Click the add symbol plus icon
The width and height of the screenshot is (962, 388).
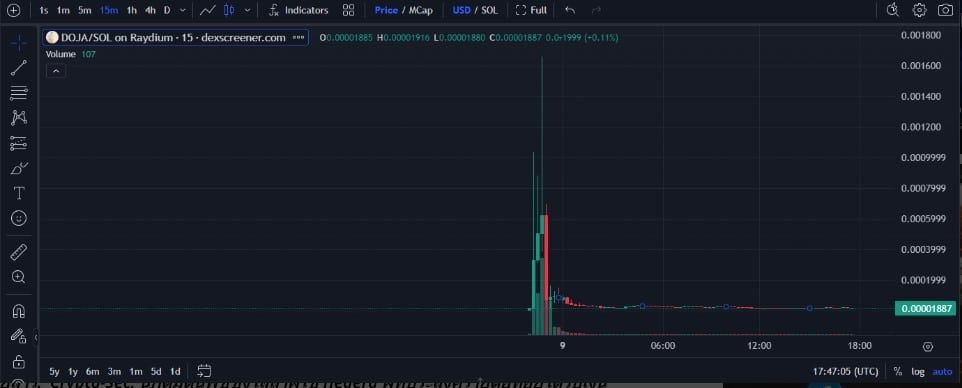click(x=13, y=10)
